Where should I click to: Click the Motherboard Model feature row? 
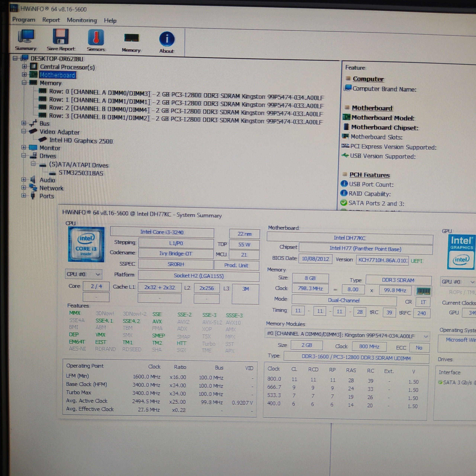pos(383,118)
